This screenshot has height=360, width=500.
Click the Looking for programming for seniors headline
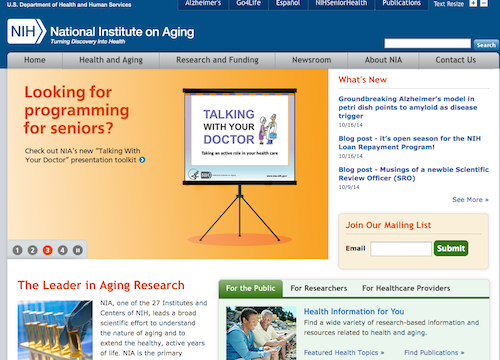click(x=76, y=110)
